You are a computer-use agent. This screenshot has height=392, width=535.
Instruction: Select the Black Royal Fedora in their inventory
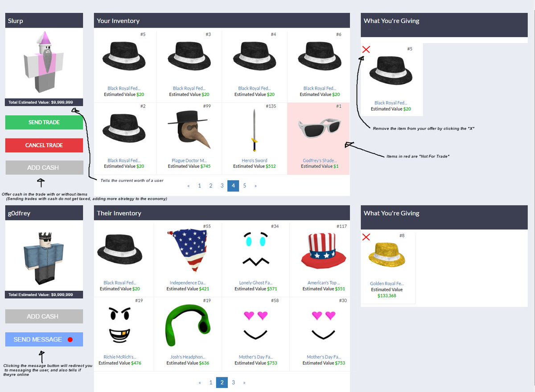tap(119, 250)
